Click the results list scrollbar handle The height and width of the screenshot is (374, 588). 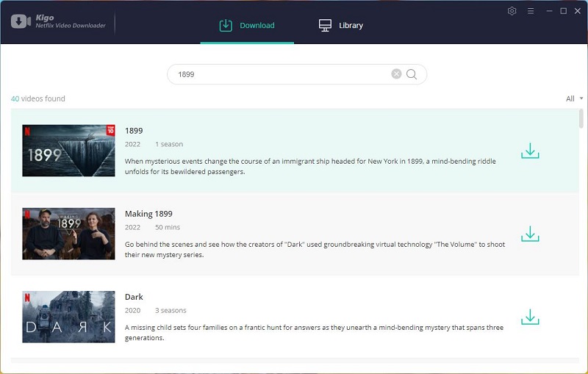coord(581,119)
